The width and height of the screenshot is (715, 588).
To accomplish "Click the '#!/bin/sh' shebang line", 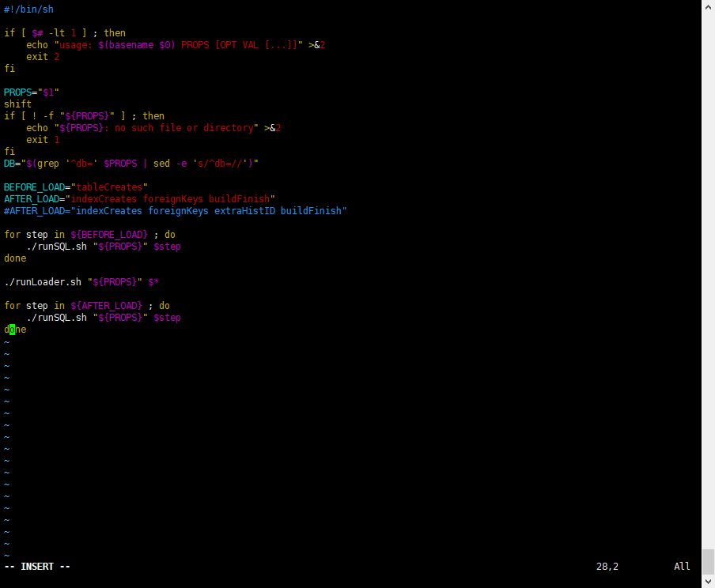I will (28, 9).
